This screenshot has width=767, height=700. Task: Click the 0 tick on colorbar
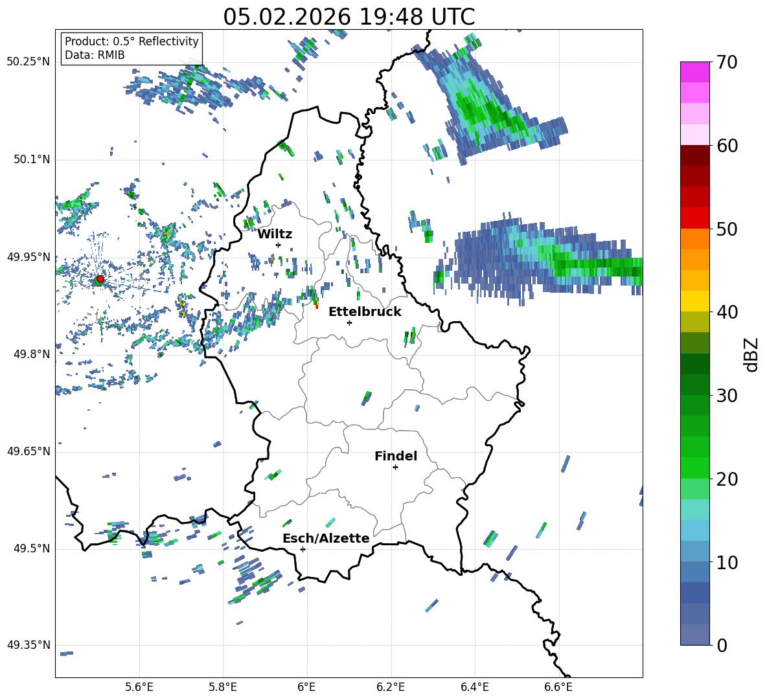pos(722,645)
